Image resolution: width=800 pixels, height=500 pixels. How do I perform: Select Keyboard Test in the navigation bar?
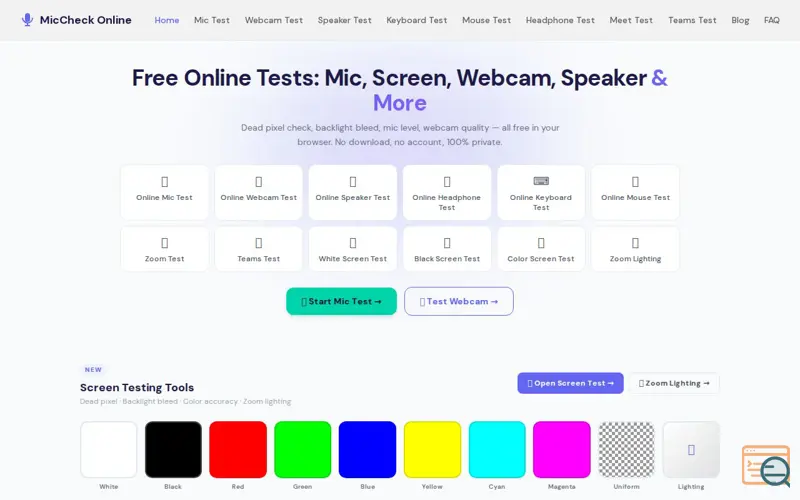pos(416,20)
